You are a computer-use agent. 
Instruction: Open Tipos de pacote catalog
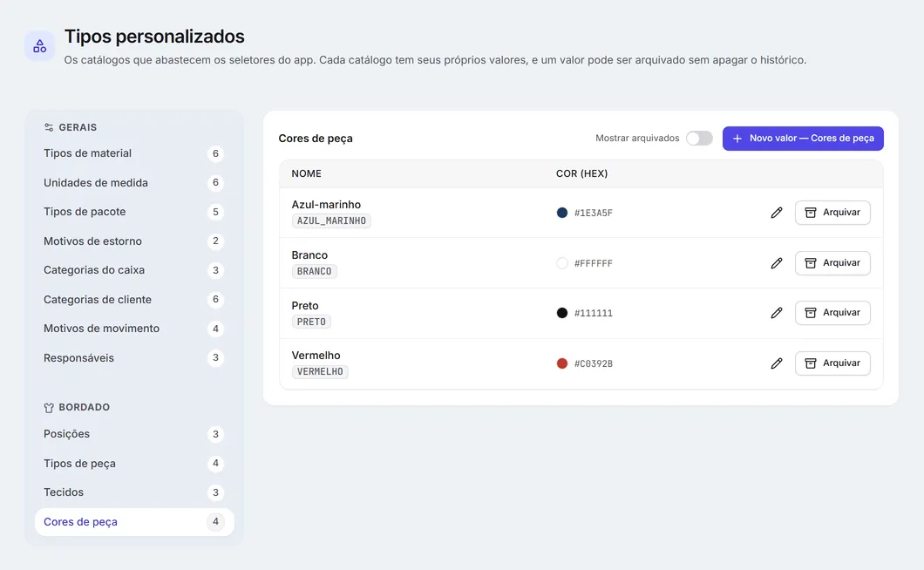click(x=134, y=212)
